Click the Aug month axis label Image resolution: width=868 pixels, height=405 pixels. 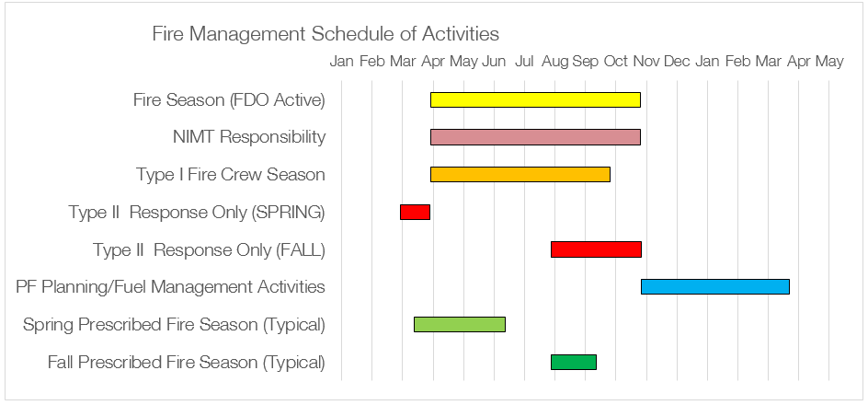pyautogui.click(x=554, y=62)
